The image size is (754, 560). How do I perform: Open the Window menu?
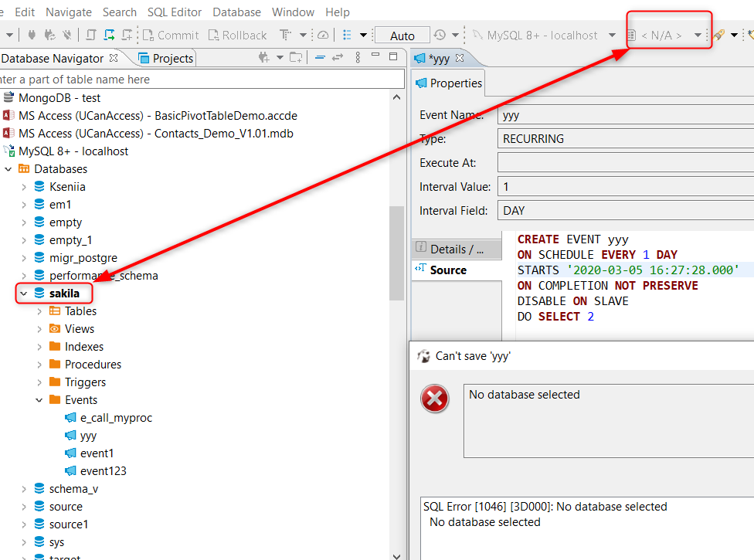tap(293, 12)
